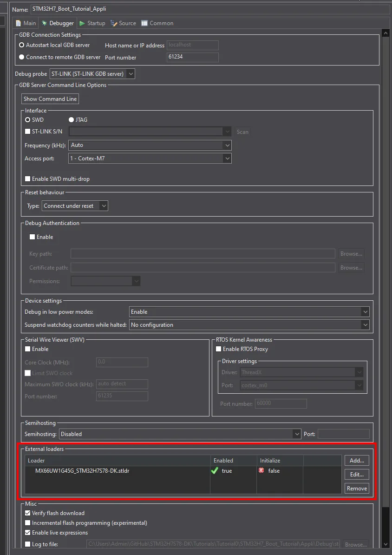Screen dimensions: 392x555
Task: Switch to the Common tab
Action: pyautogui.click(x=157, y=23)
